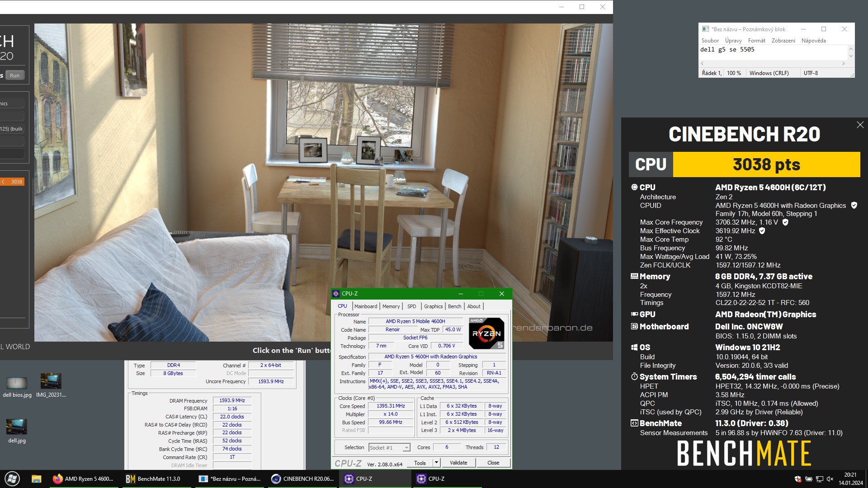Open the security alert tray icon
868x488 pixels.
tap(798, 479)
